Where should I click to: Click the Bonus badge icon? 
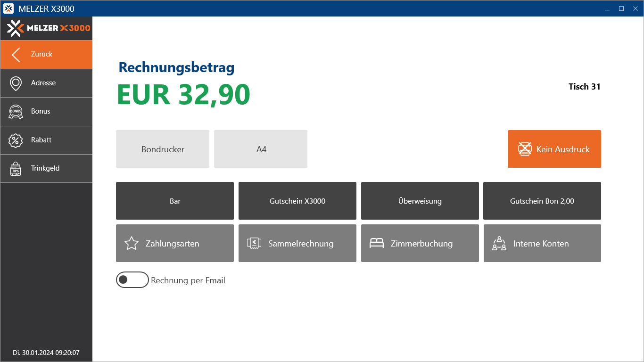point(16,112)
